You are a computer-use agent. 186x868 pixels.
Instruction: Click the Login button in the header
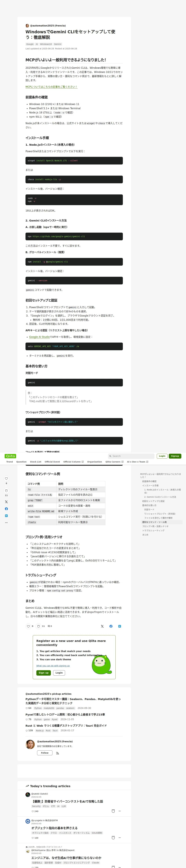coord(162,456)
